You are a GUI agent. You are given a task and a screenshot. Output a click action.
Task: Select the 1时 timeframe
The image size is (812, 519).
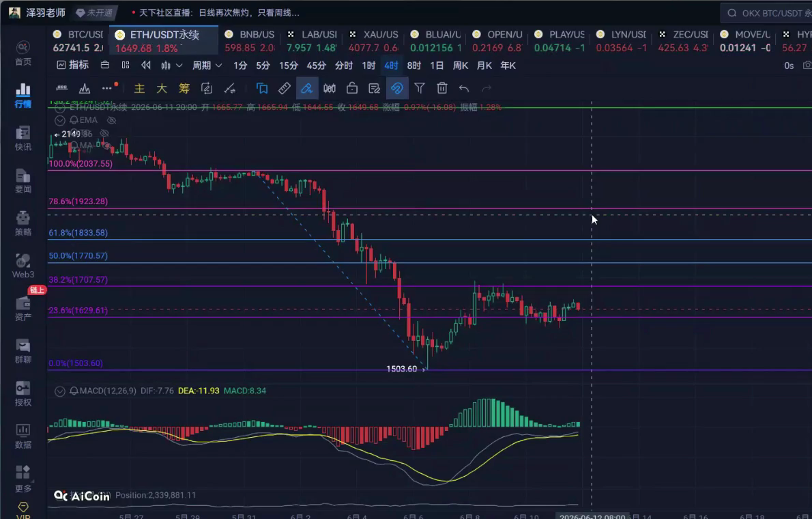point(368,66)
